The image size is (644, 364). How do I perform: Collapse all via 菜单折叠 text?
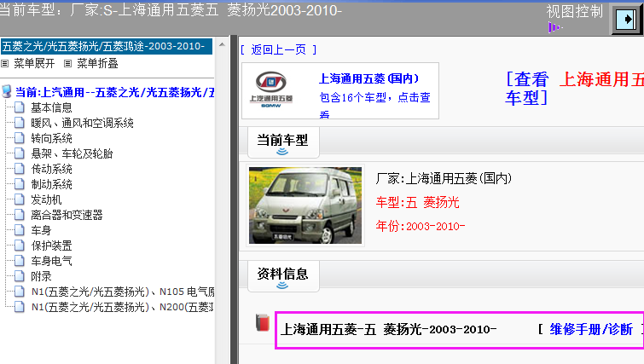click(97, 64)
